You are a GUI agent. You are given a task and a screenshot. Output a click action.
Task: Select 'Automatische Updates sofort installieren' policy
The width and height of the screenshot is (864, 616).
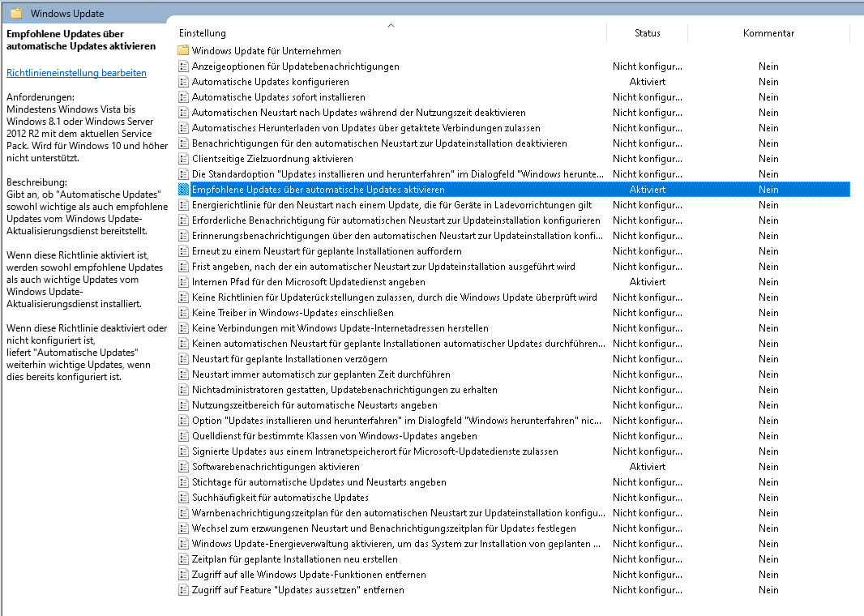pos(278,97)
